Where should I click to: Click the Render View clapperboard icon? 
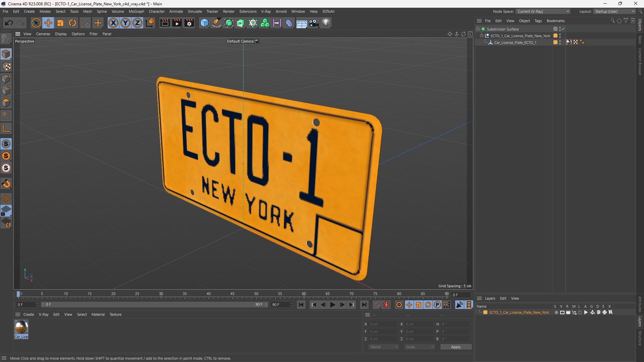[165, 23]
